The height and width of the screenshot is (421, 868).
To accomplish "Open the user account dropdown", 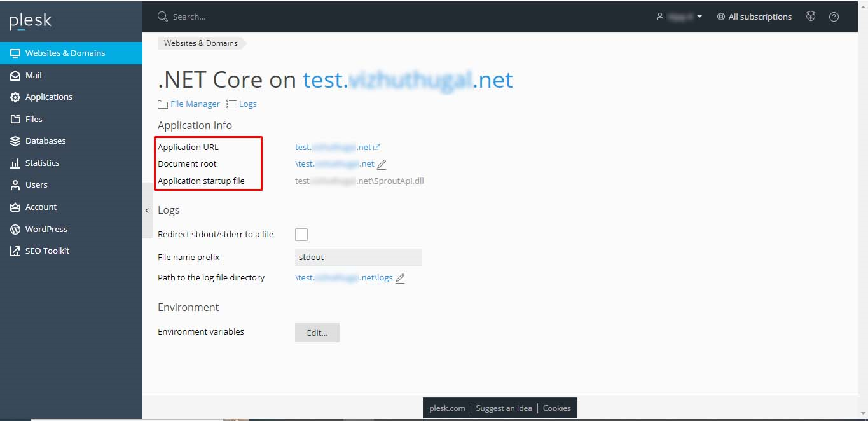I will [x=679, y=17].
